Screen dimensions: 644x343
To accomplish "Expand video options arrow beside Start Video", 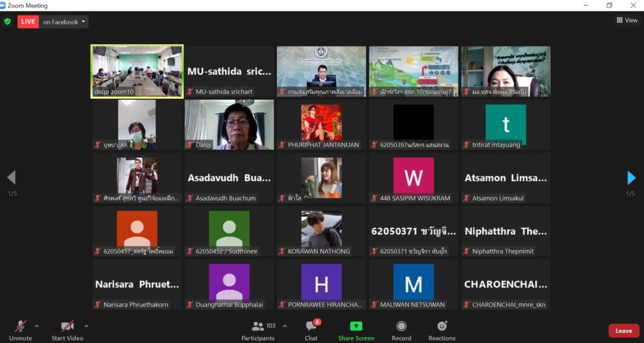I will [86, 326].
